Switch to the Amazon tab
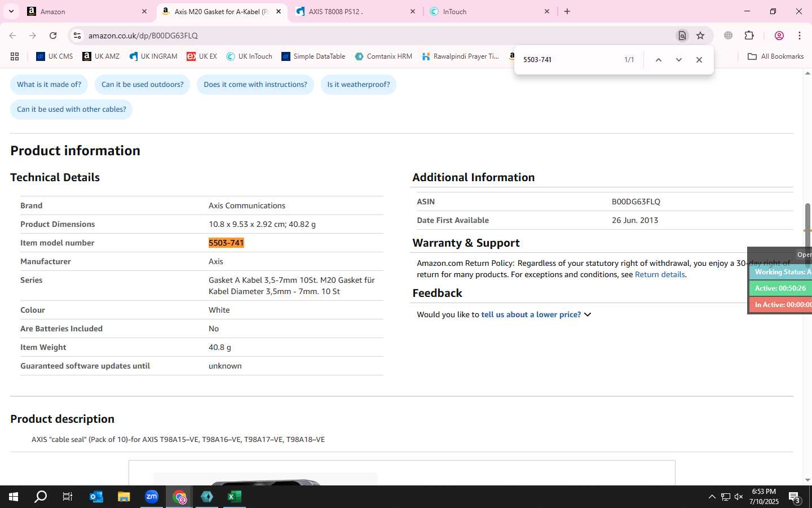 (87, 11)
